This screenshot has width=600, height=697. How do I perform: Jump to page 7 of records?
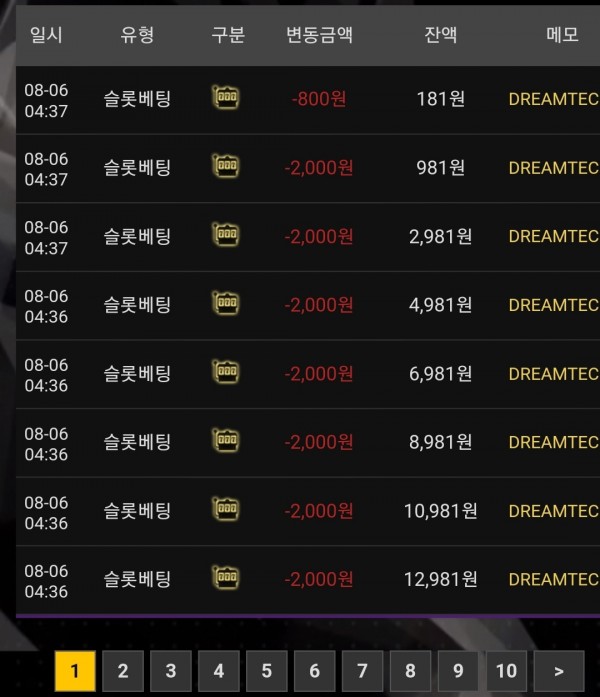[362, 671]
